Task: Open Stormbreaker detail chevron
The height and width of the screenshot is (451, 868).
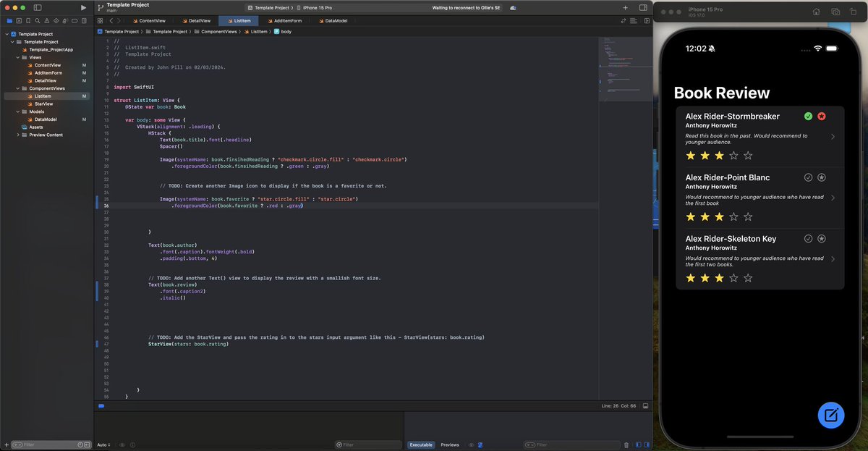Action: point(833,136)
